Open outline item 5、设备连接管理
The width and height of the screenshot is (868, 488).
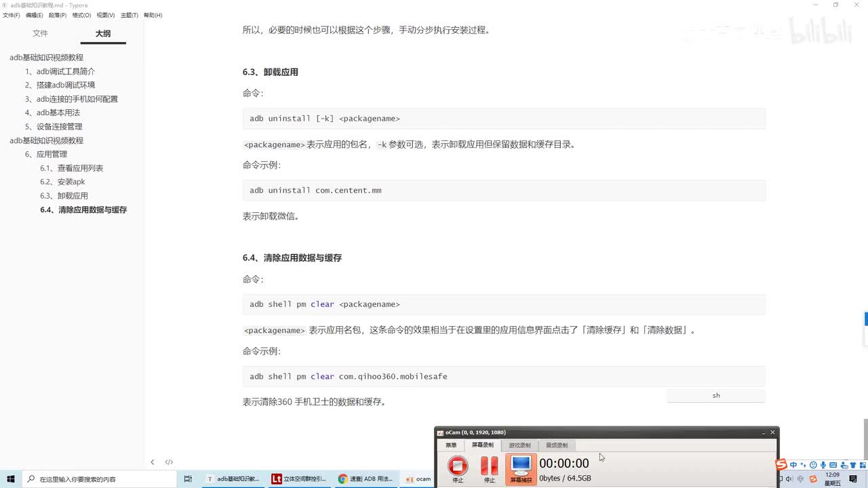click(54, 127)
